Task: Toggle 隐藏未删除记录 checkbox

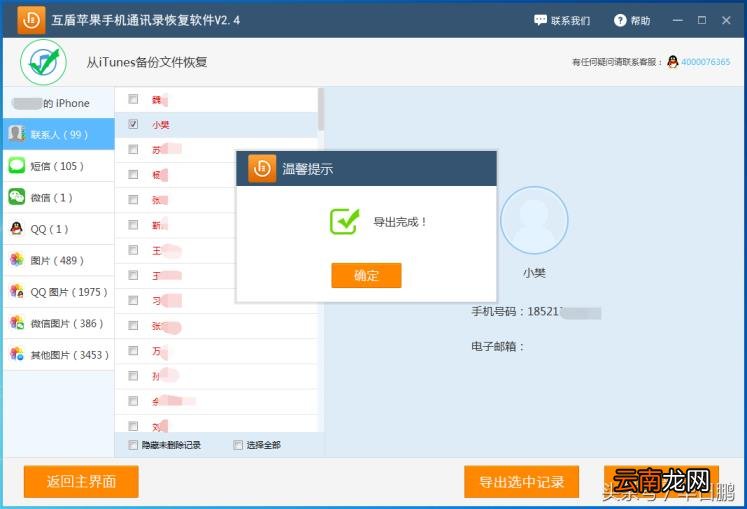Action: [133, 445]
